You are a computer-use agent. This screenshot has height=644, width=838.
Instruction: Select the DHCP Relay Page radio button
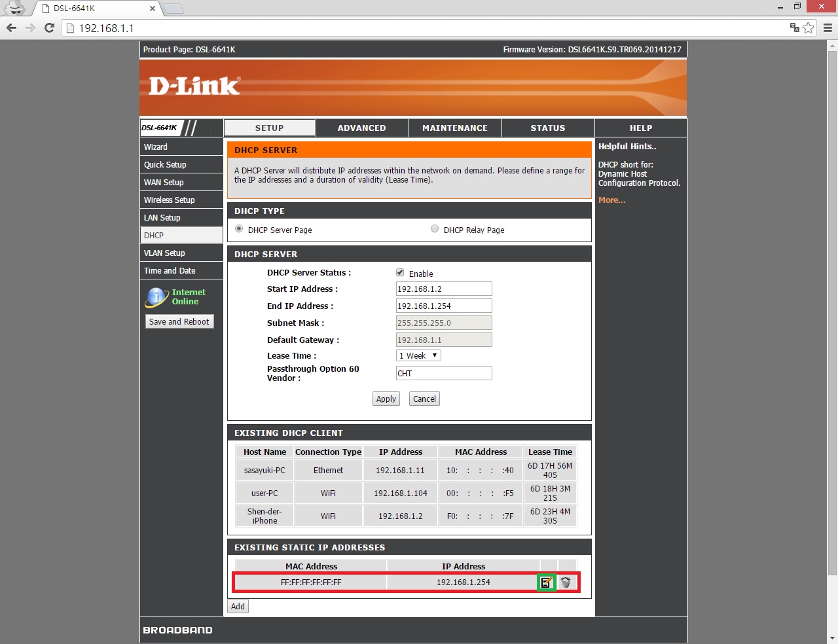[x=435, y=229]
